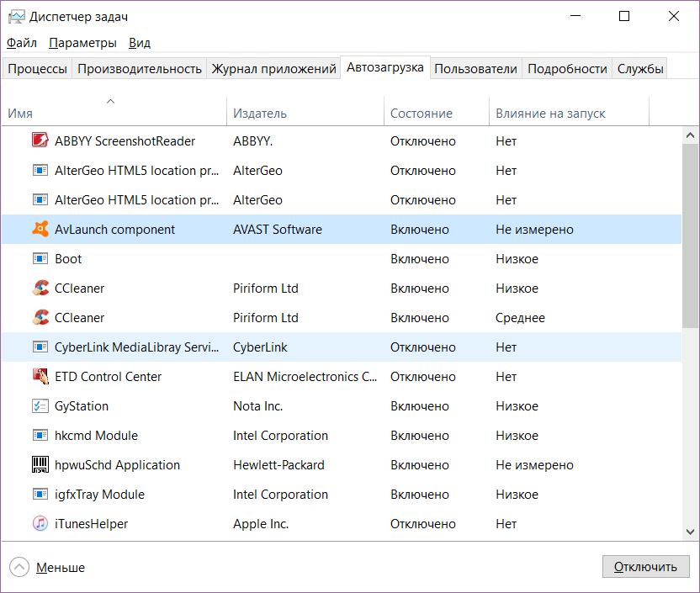
Task: Click the CyberLink publisher cell
Action: [x=260, y=347]
